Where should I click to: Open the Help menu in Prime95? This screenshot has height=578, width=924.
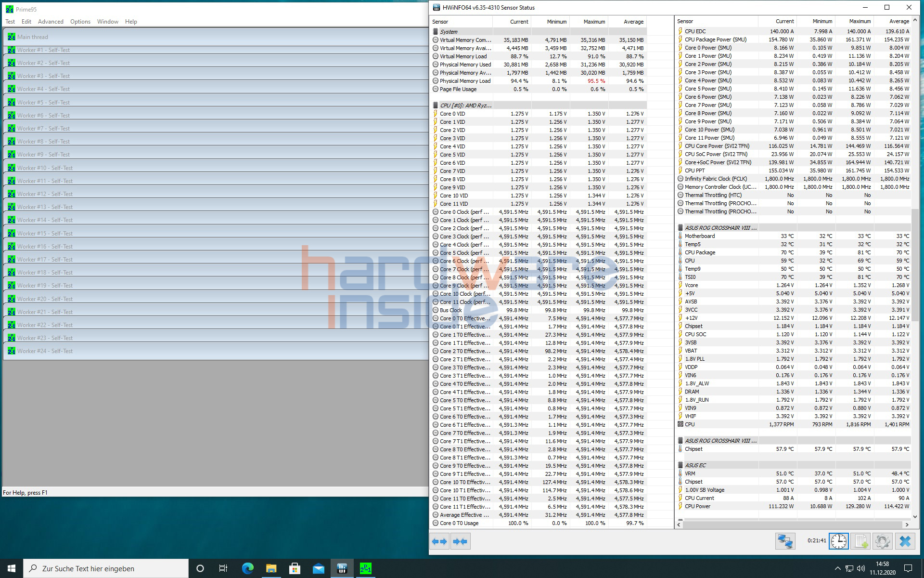[x=131, y=22]
